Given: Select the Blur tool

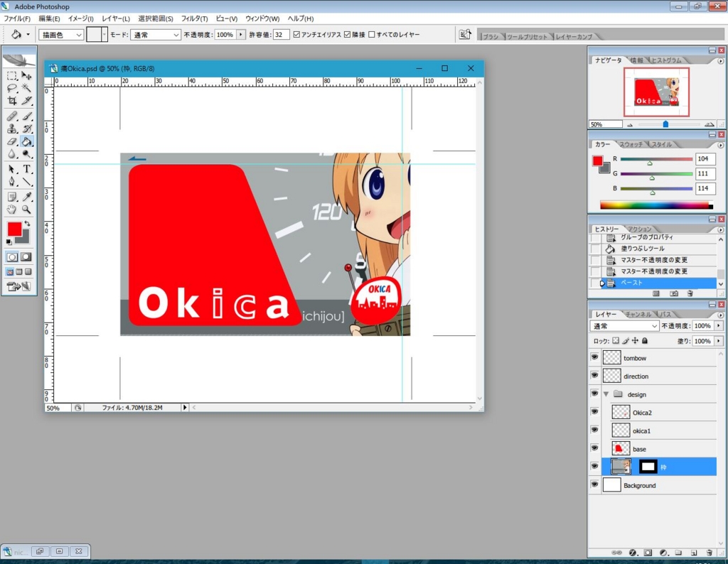Looking at the screenshot, I should point(12,154).
